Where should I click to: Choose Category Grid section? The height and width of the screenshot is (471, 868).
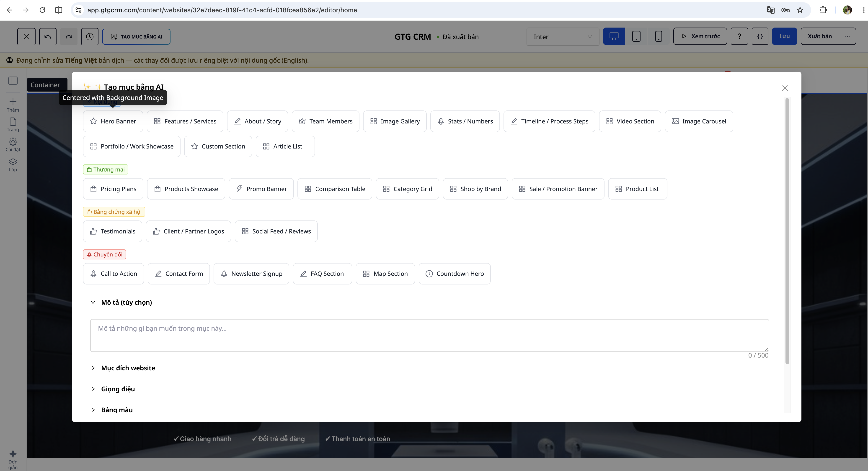407,189
